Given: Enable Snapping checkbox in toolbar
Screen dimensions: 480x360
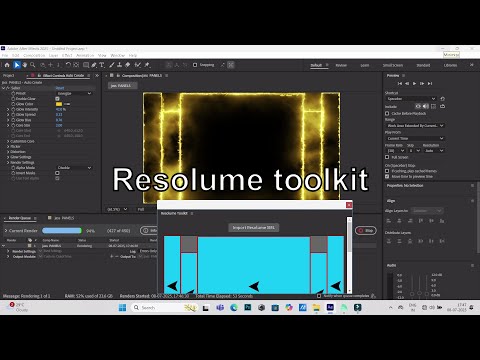Looking at the screenshot, I should pyautogui.click(x=195, y=65).
